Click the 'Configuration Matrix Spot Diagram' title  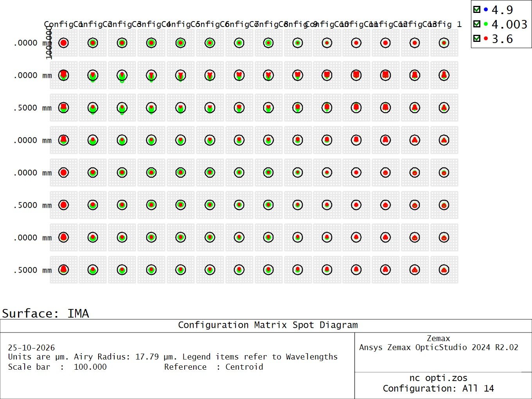268,325
